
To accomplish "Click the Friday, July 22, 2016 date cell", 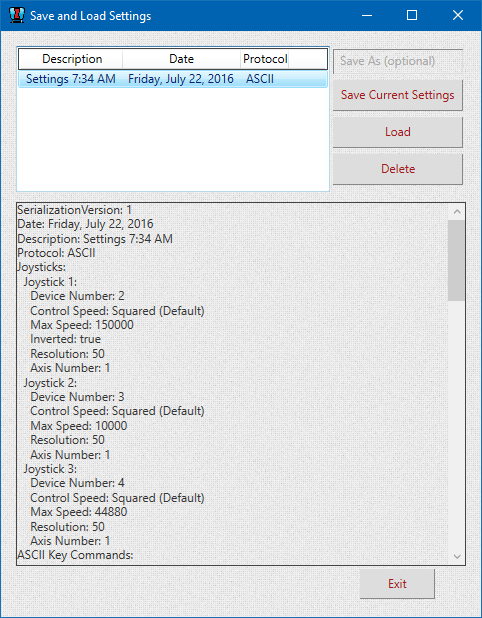I will (x=181, y=79).
